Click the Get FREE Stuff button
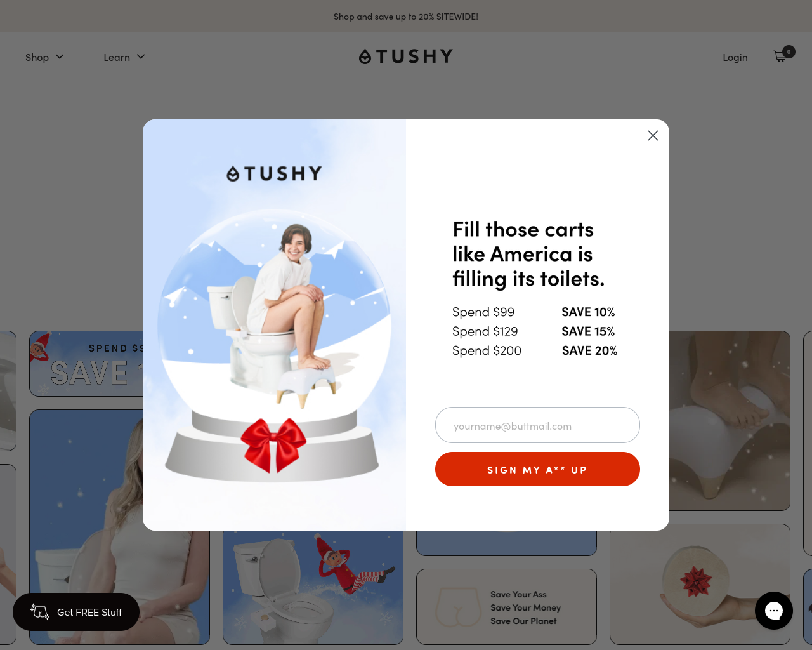Screen dimensions: 812x650 pyautogui.click(x=76, y=612)
